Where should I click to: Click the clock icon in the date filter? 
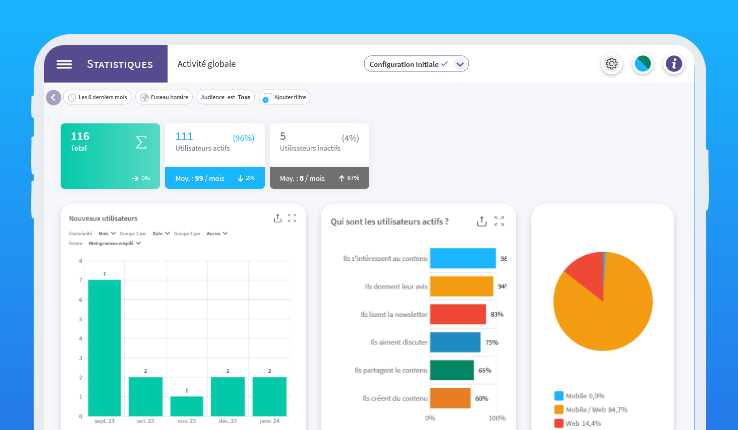click(x=72, y=97)
